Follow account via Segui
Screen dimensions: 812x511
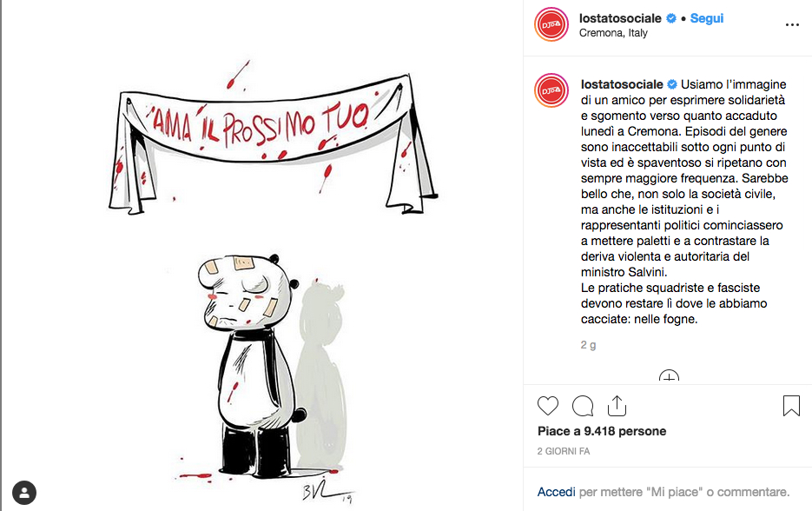[707, 18]
